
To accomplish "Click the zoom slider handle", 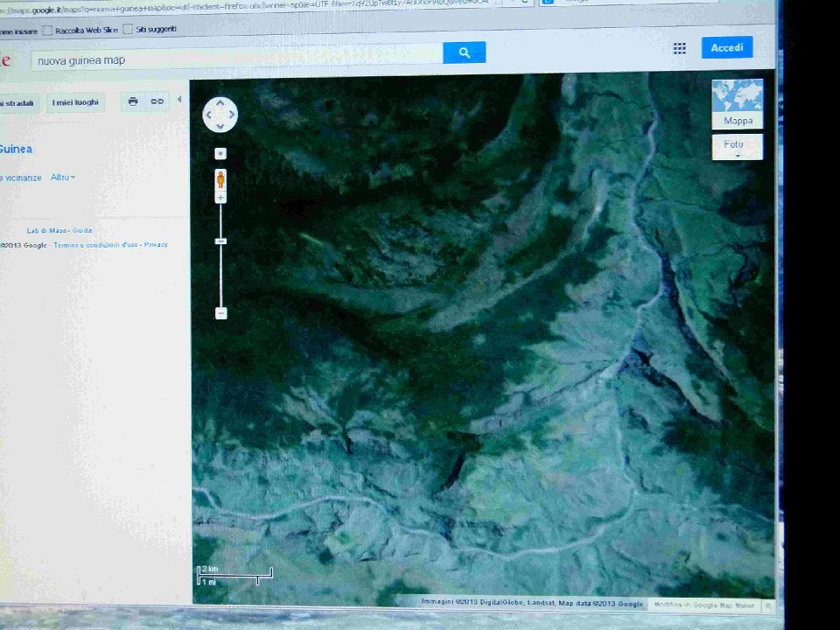I will pos(220,241).
